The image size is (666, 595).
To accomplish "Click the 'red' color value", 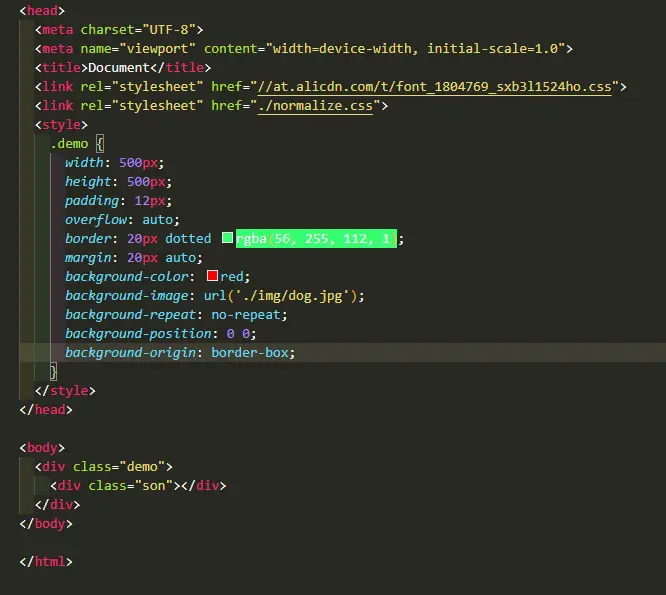I will (231, 276).
